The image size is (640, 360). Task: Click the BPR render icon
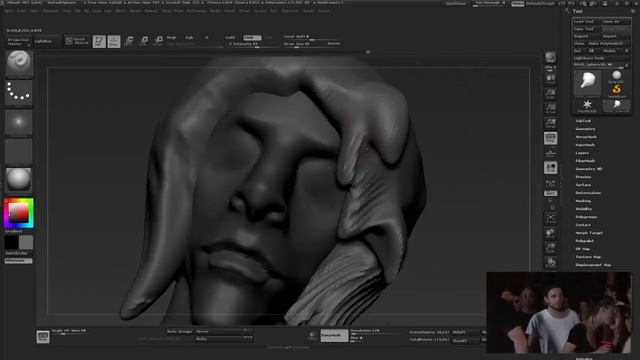tap(550, 58)
